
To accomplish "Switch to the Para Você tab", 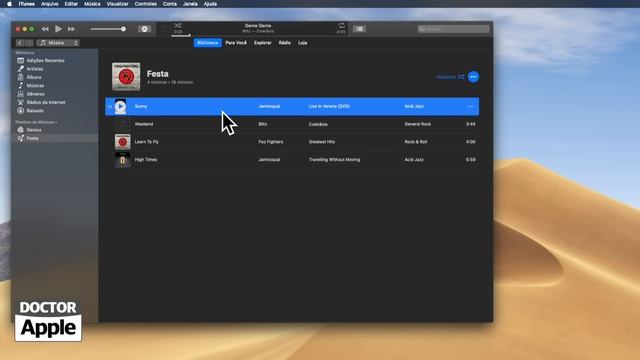I will tap(236, 43).
